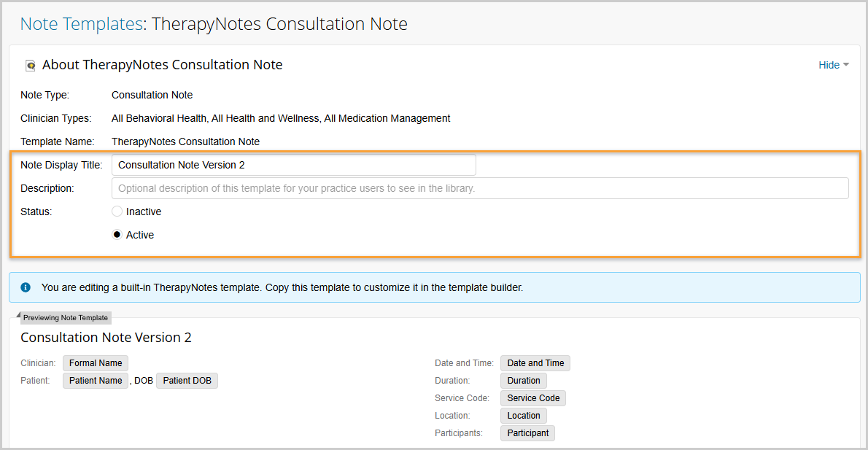The image size is (868, 450).
Task: Select the Inactive status radio button
Action: click(x=117, y=212)
